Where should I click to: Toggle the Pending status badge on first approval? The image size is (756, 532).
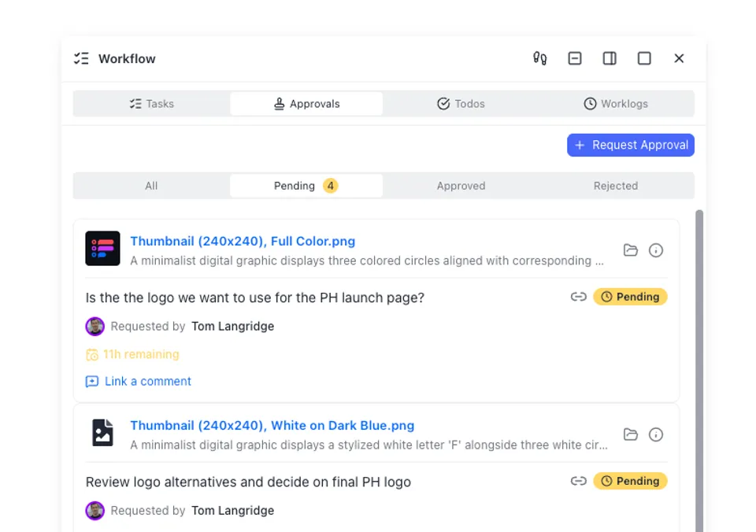coord(631,297)
